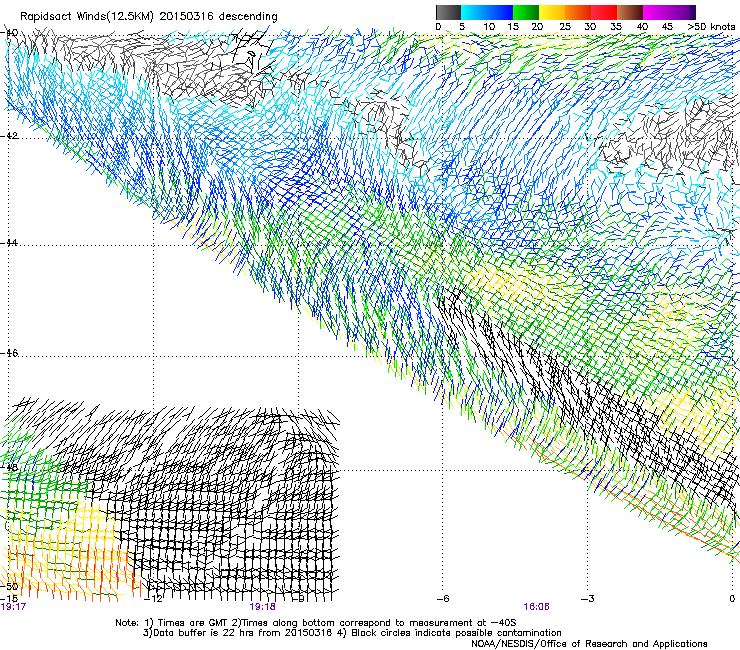Click the '40' legend scale label
This screenshot has height=650, width=740.
click(642, 27)
